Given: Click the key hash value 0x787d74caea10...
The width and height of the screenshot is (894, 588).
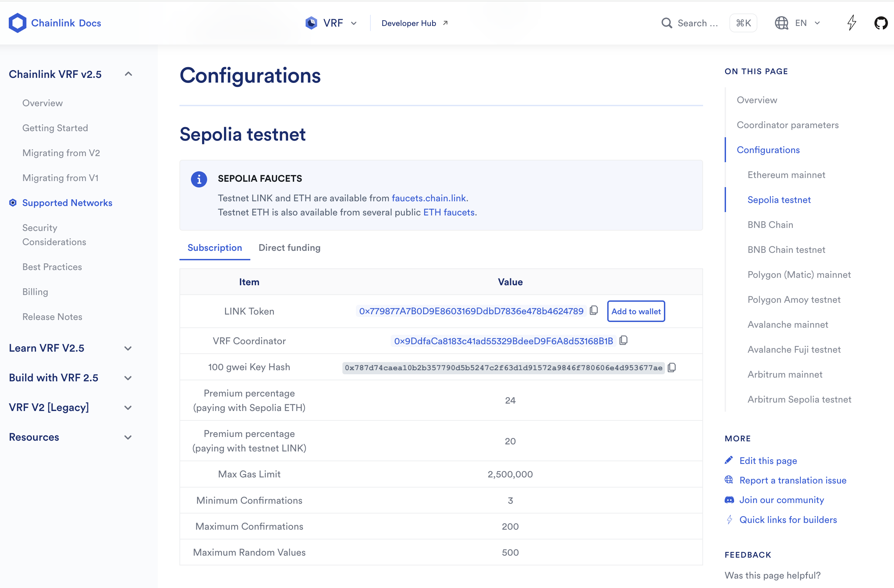Looking at the screenshot, I should 503,367.
